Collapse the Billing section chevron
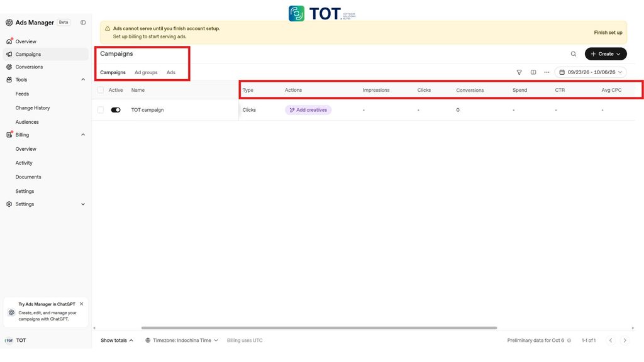This screenshot has height=362, width=644. click(x=83, y=134)
